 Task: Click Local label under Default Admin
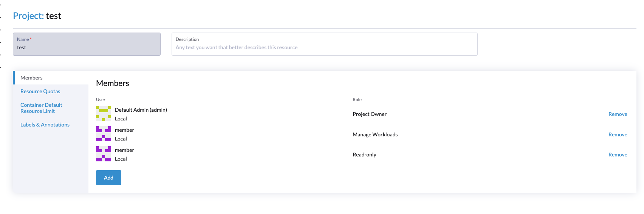click(121, 119)
